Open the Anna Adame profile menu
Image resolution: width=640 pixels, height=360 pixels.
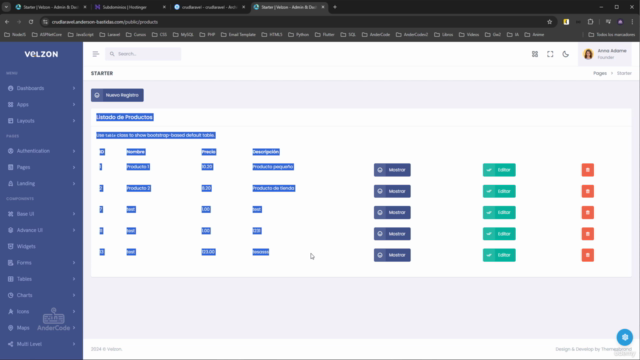(605, 54)
